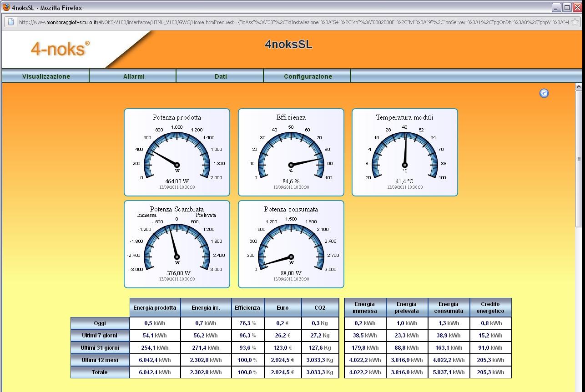Image resolution: width=585 pixels, height=392 pixels.
Task: Click the 15,2 kWh cell
Action: click(x=491, y=335)
